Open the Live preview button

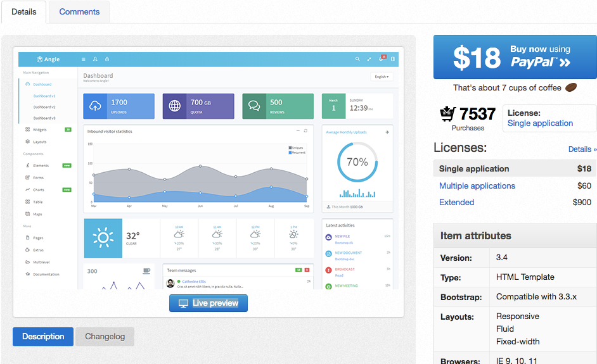[x=209, y=303]
